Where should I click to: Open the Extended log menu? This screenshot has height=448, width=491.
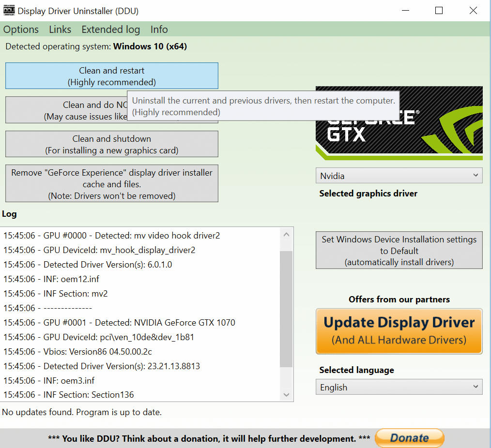tap(110, 30)
